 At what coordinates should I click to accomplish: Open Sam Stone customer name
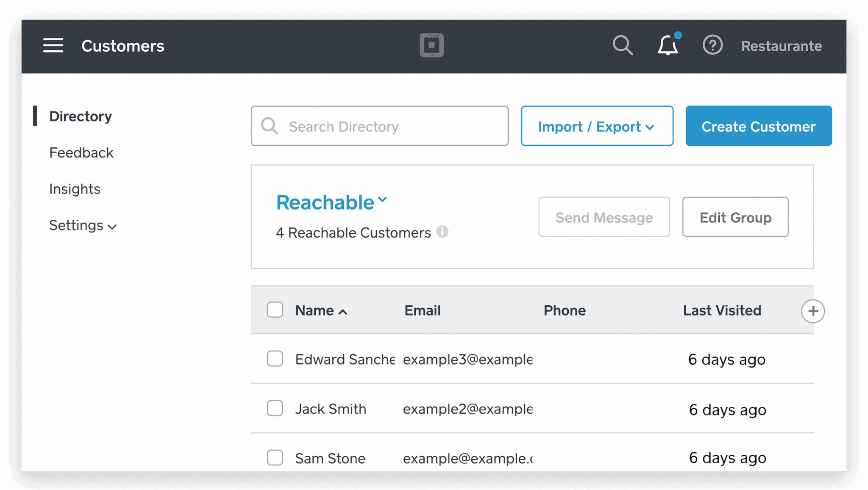point(330,458)
